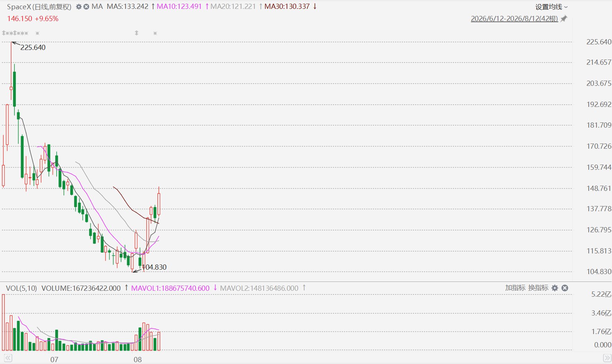
Task: Click the MA5:133.242 value
Action: click(127, 6)
